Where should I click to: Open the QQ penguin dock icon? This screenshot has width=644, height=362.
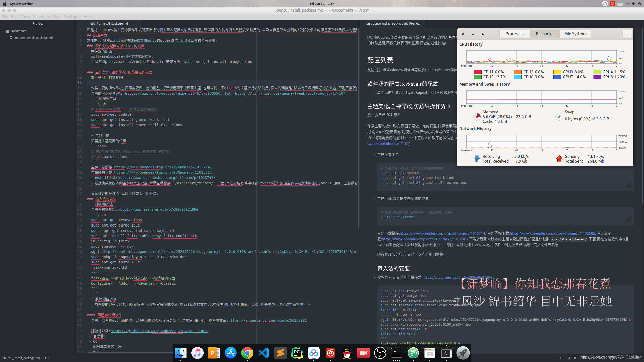pos(347,353)
